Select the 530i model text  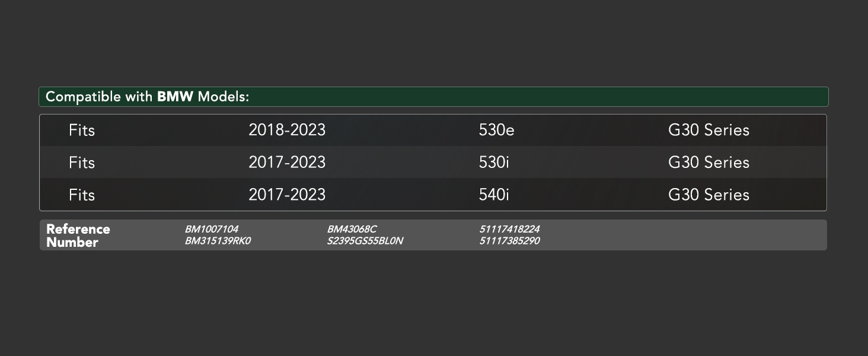pos(494,162)
